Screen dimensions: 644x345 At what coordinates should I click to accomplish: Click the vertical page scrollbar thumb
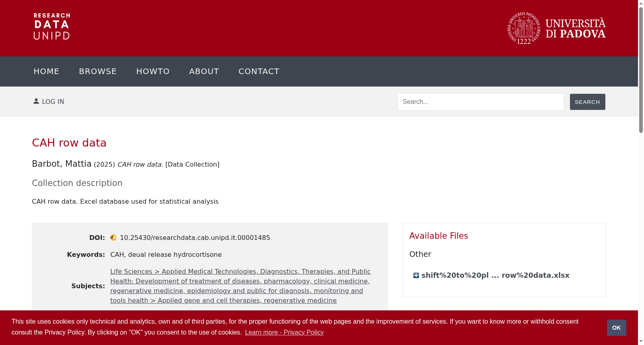click(641, 70)
